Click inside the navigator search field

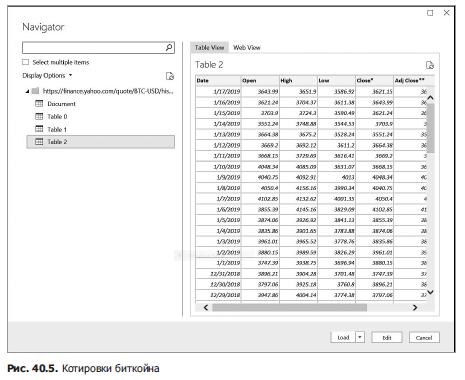94,48
